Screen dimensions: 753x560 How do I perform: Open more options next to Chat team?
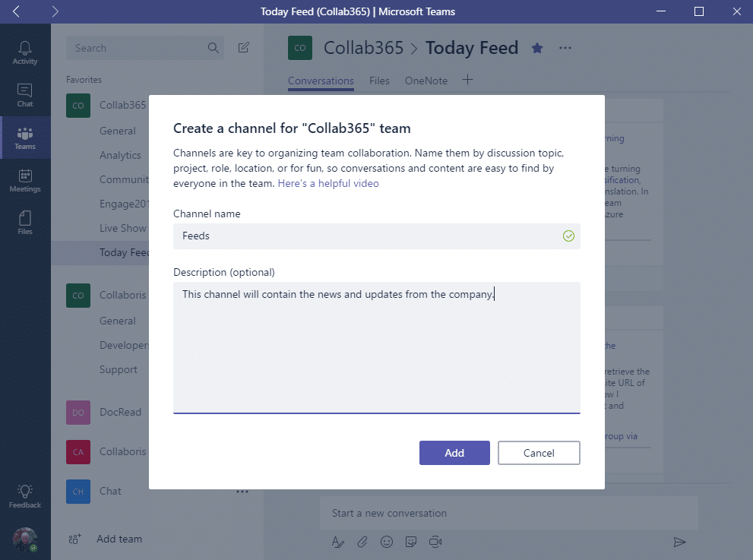242,492
